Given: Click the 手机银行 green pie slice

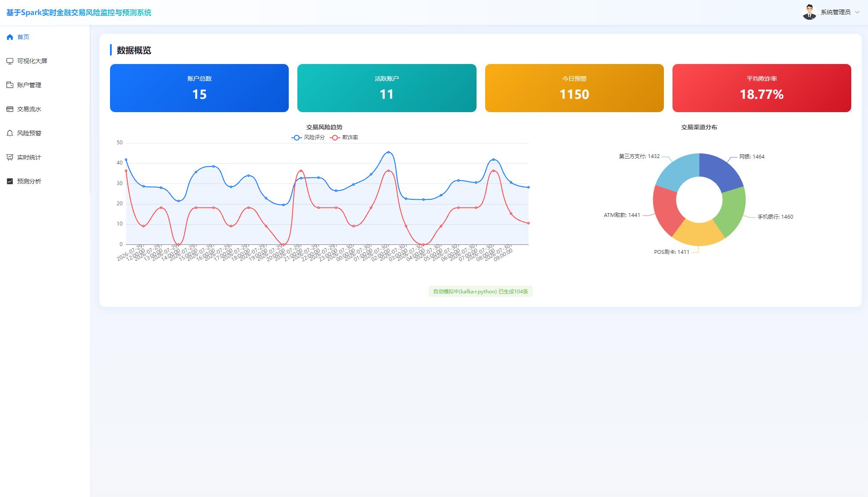Looking at the screenshot, I should coord(733,210).
